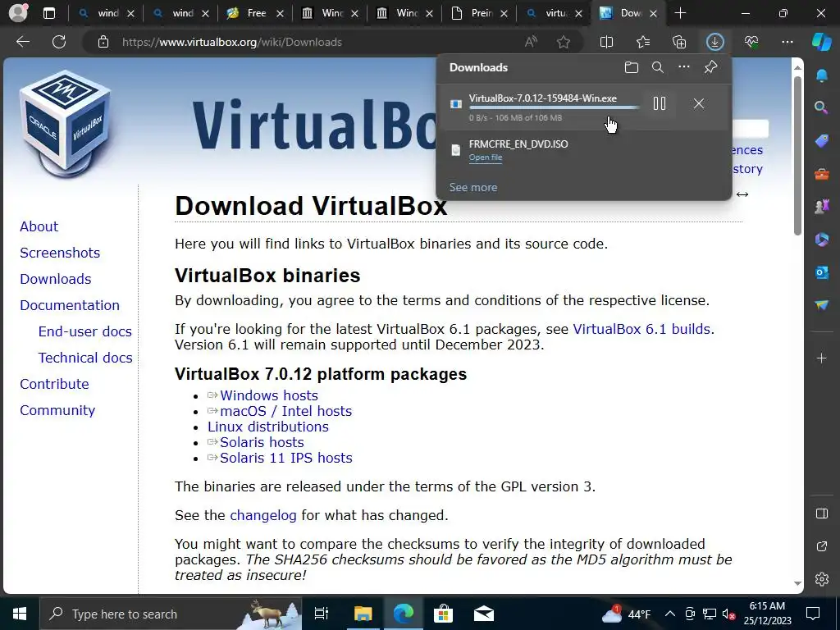
Task: Reload the page with refresh icon
Action: [59, 42]
